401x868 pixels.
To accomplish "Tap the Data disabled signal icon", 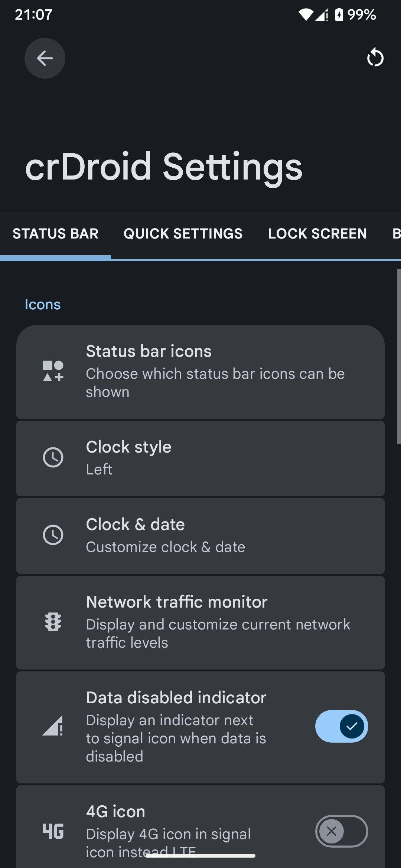I will [53, 726].
